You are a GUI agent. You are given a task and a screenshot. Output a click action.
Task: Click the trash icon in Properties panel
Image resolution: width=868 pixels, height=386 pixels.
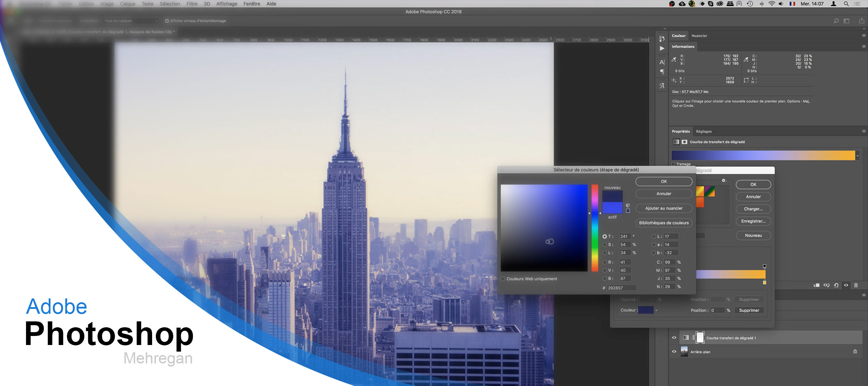pyautogui.click(x=856, y=285)
